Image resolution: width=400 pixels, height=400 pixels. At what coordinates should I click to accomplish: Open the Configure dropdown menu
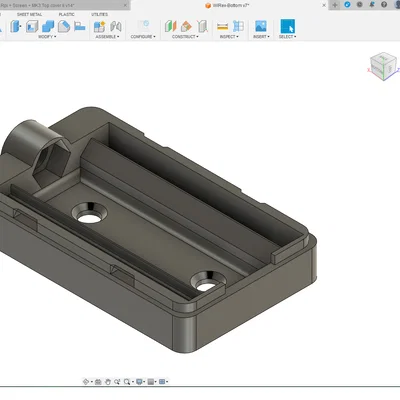click(143, 37)
